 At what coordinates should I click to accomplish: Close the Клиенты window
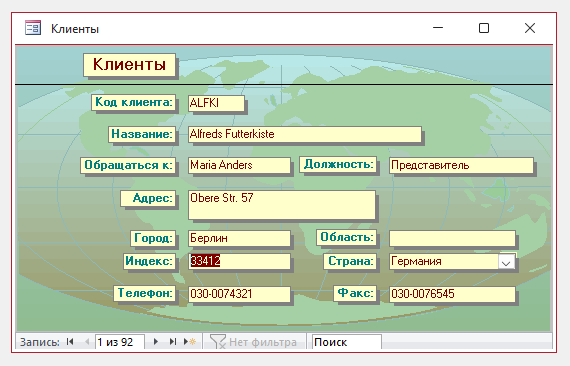point(530,28)
